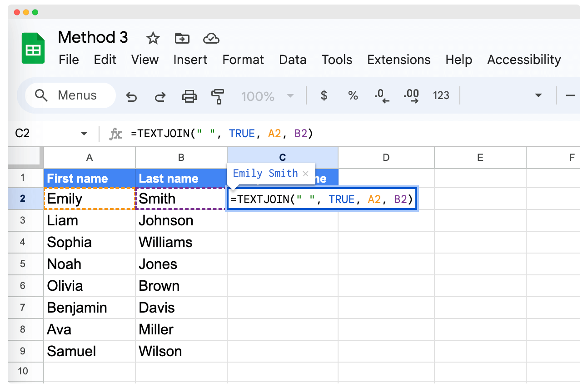
Task: Dismiss the Emily Smith preview tooltip
Action: pos(305,174)
